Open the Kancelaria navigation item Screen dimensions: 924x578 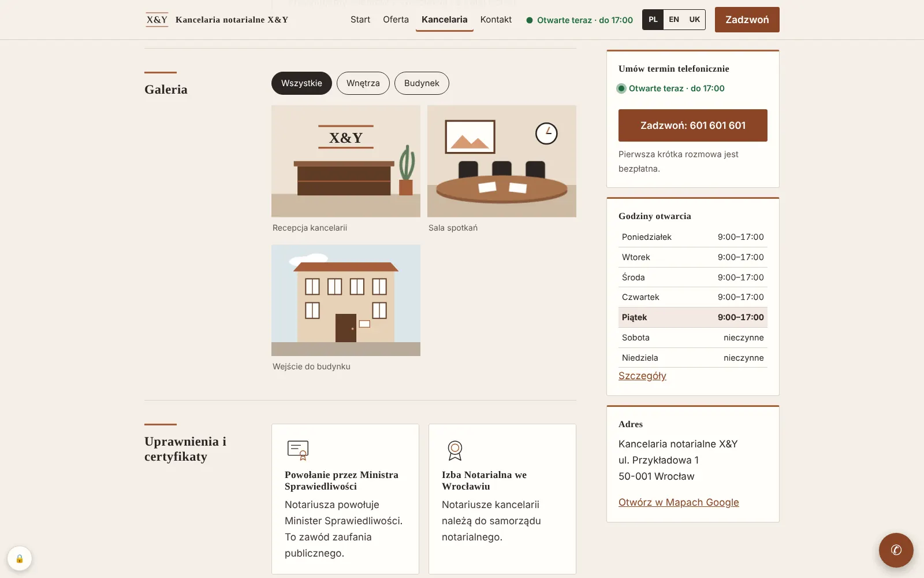[x=445, y=20]
